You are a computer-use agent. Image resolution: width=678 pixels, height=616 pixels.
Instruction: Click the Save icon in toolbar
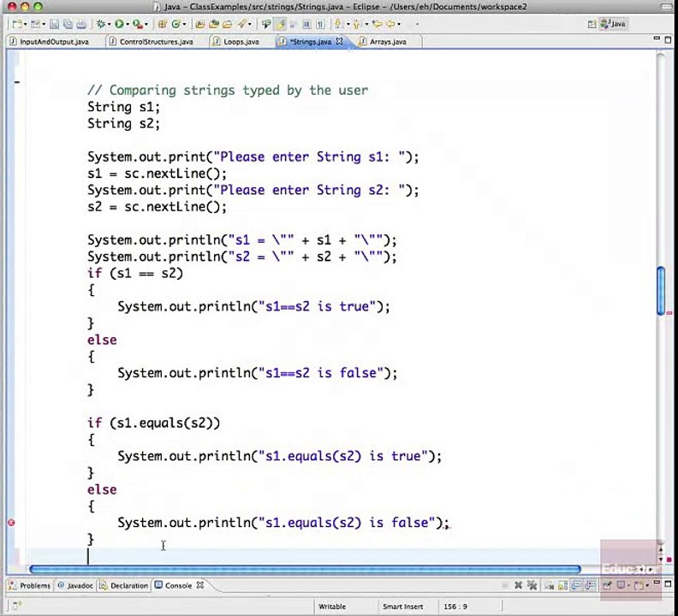[54, 24]
